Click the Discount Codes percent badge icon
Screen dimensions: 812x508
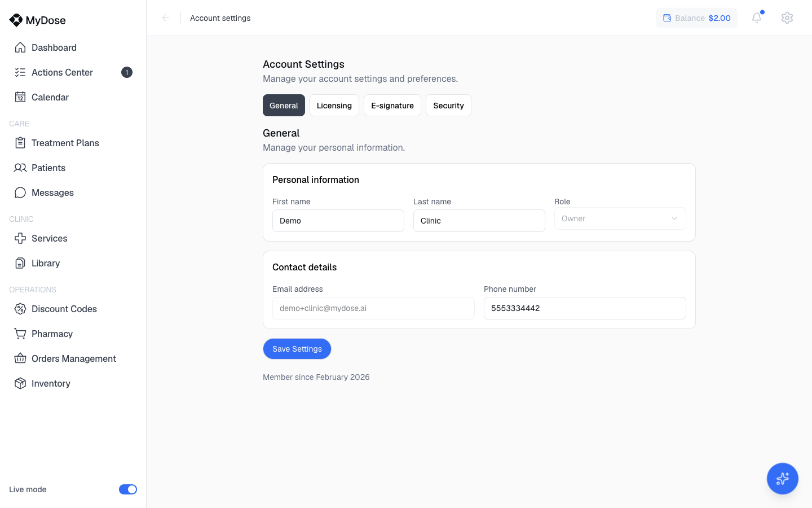(20, 309)
